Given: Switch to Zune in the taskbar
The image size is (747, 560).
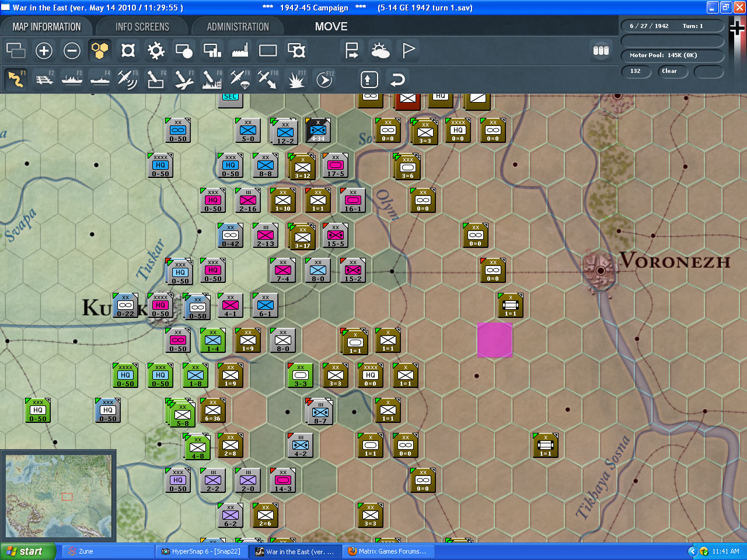Looking at the screenshot, I should pyautogui.click(x=108, y=551).
